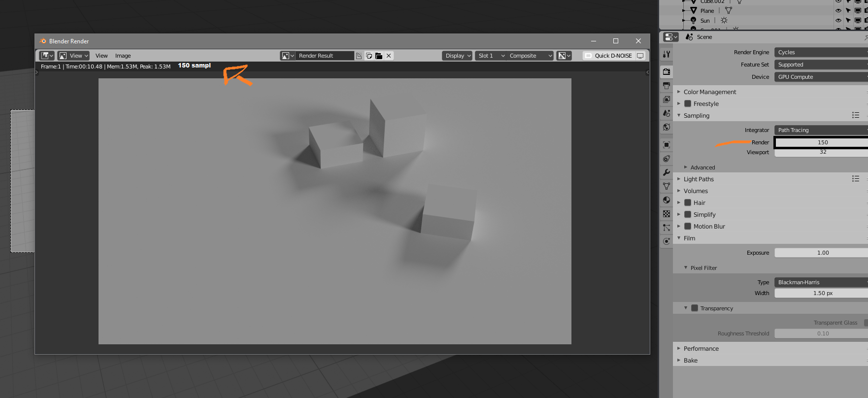Open the Display popover menu
This screenshot has width=868, height=398.
pyautogui.click(x=457, y=56)
